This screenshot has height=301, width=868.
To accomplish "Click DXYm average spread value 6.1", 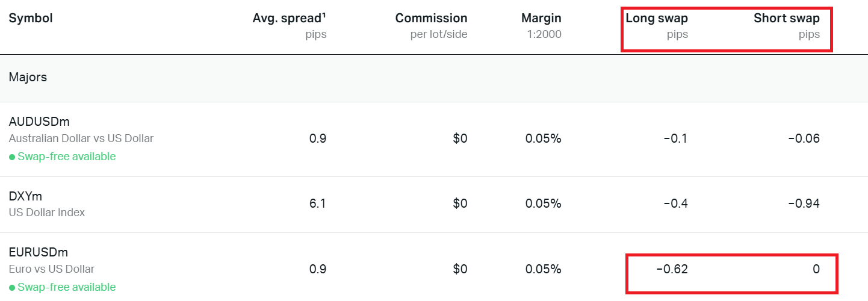I will click(x=317, y=203).
